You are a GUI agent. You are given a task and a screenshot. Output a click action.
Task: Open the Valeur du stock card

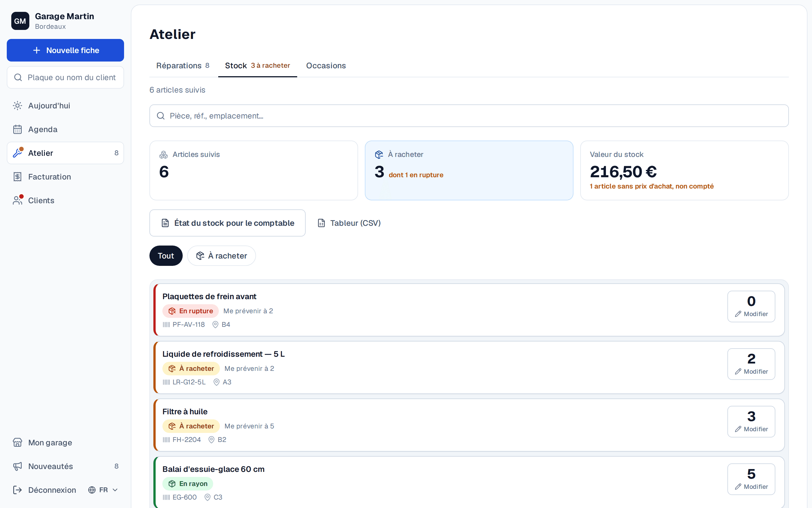pos(684,170)
